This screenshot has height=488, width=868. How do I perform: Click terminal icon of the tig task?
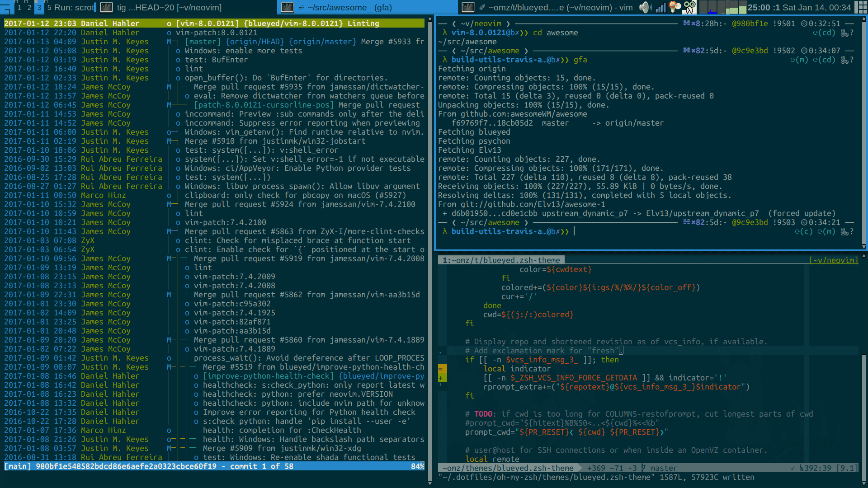click(106, 7)
